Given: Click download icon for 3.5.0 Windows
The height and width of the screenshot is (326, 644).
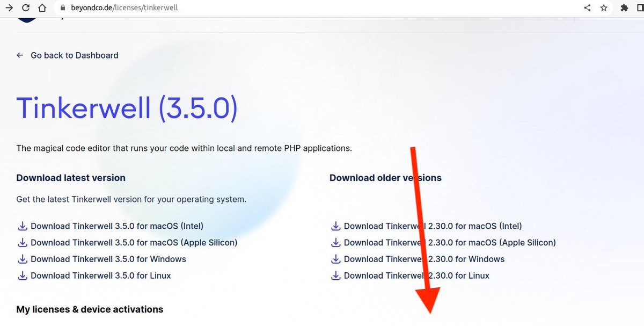Looking at the screenshot, I should tap(23, 259).
